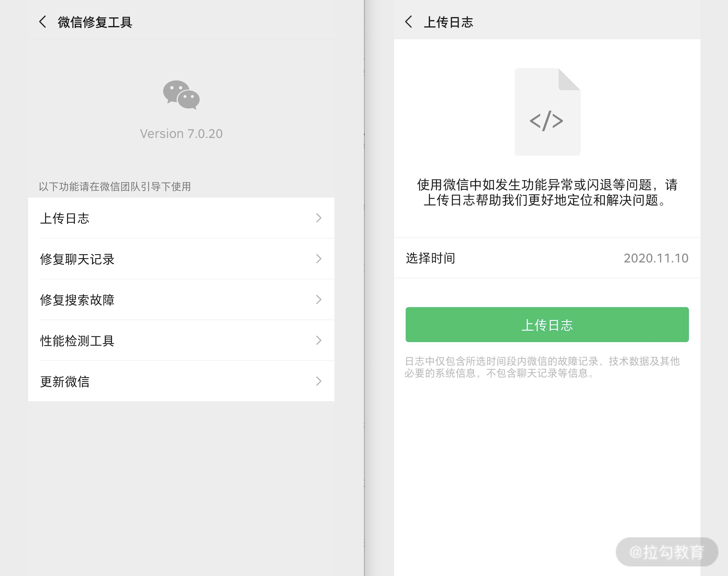Expand the chevron next to 修复聊天记录
The image size is (728, 576).
(x=319, y=259)
